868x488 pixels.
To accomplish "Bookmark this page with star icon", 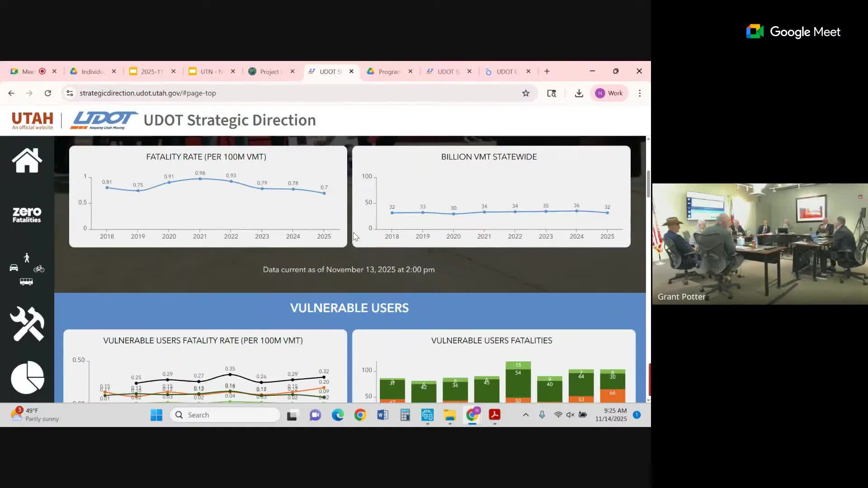I will tap(526, 93).
